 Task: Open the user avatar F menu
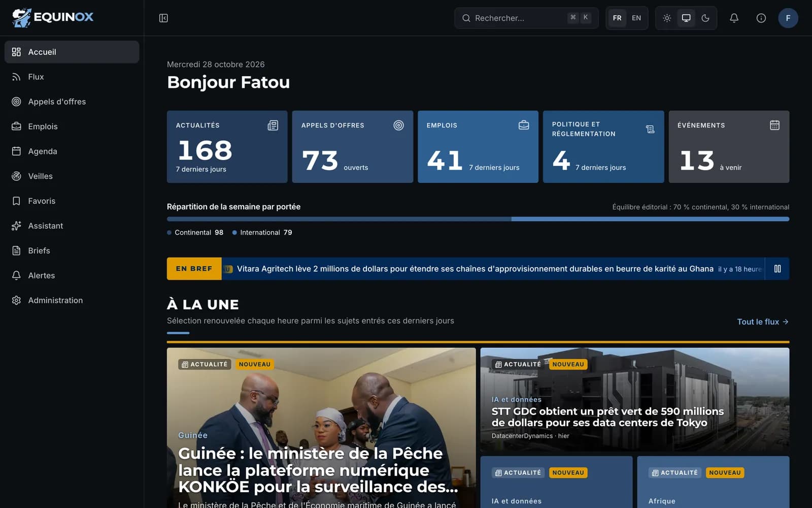pyautogui.click(x=788, y=18)
